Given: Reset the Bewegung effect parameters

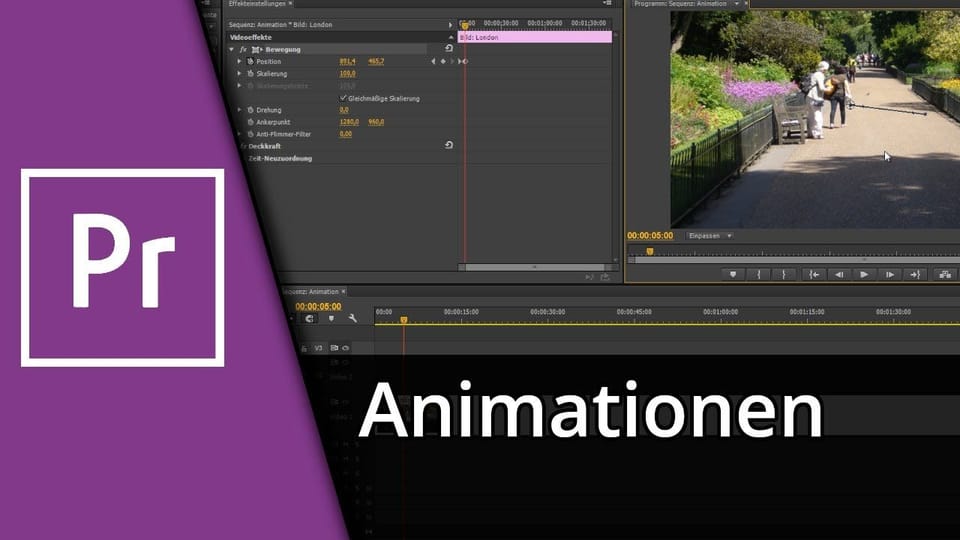Looking at the screenshot, I should [449, 48].
